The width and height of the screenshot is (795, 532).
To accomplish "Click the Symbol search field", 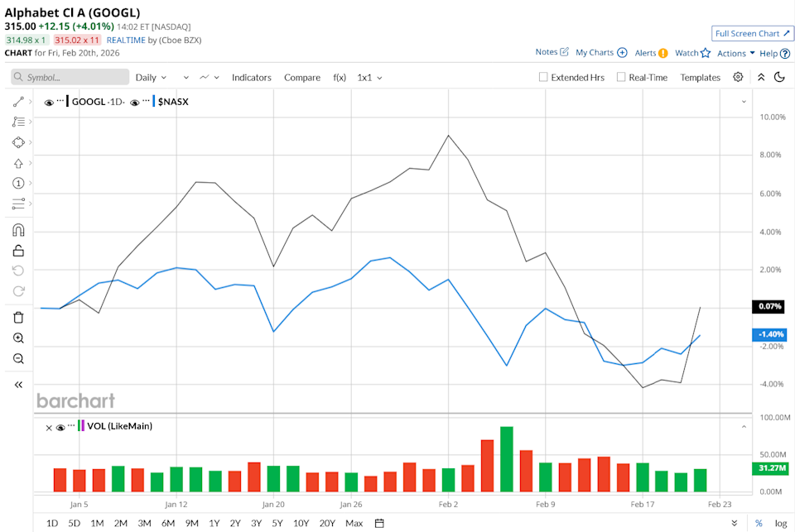I will pyautogui.click(x=70, y=76).
